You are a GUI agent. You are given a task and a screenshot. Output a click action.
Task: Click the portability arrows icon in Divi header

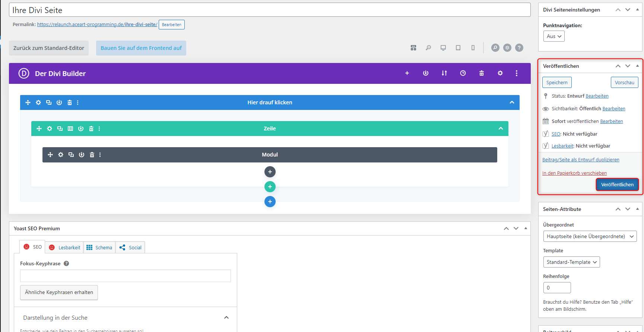(x=444, y=73)
